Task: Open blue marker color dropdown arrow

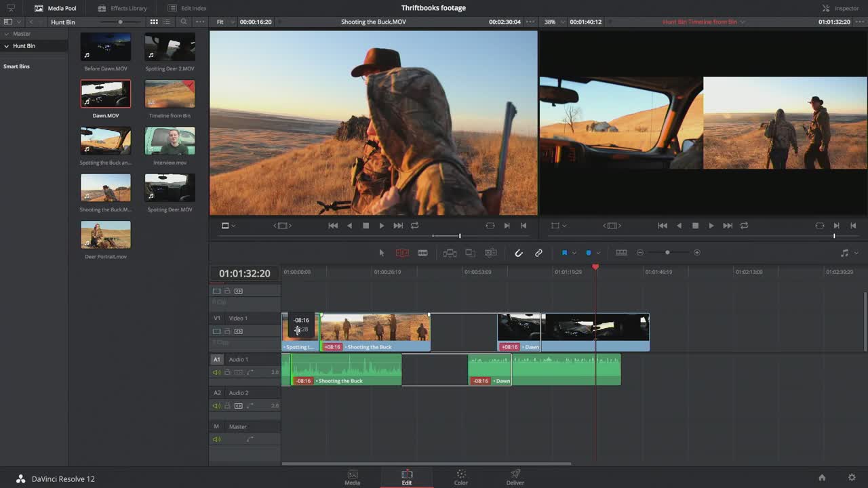Action: [598, 253]
